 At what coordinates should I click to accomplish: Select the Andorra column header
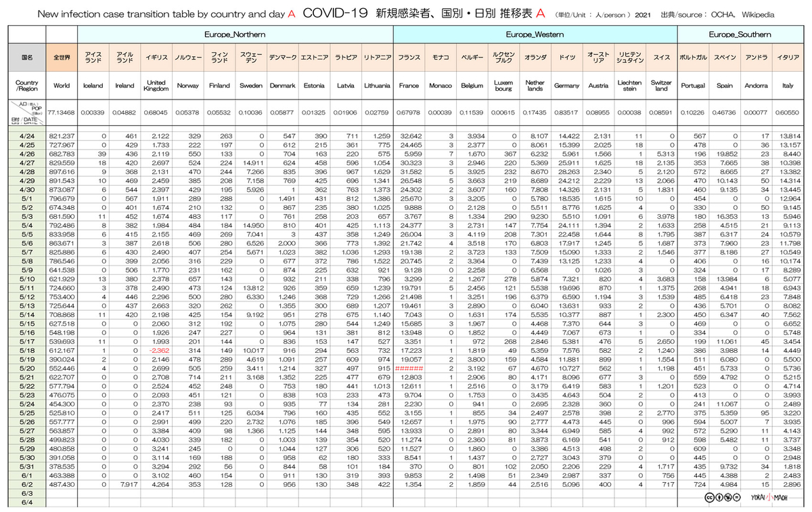[756, 86]
